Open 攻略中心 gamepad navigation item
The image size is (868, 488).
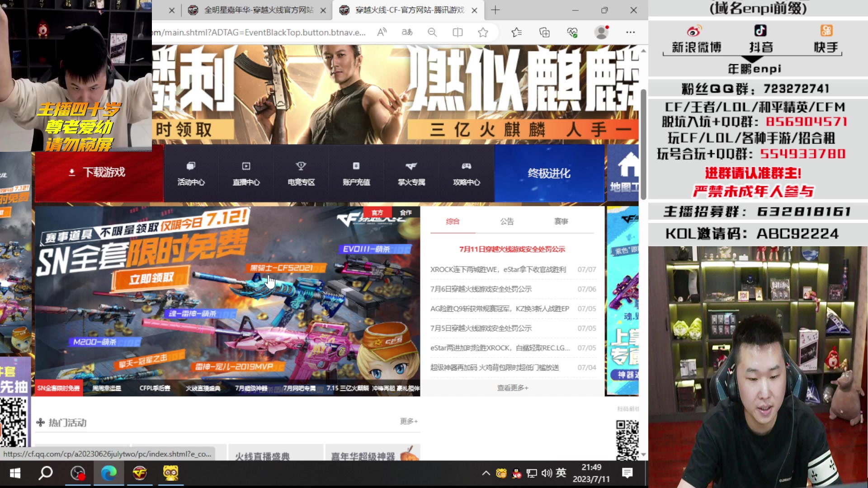tap(467, 174)
